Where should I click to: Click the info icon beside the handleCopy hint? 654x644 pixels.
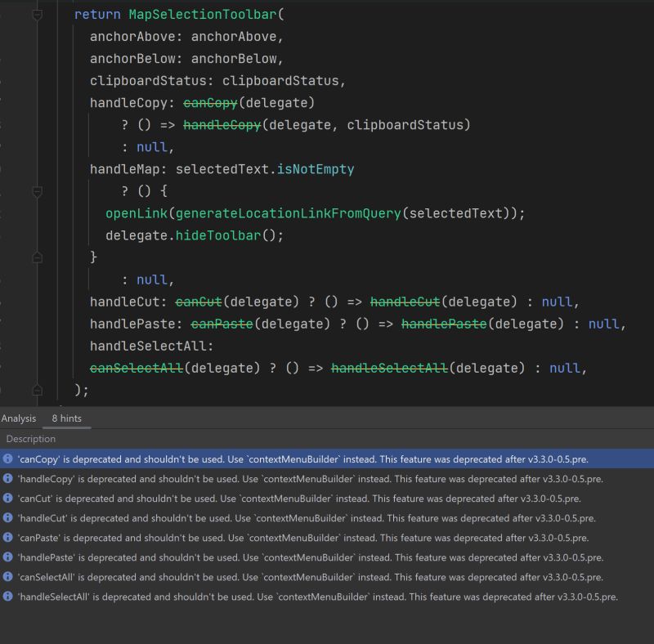point(8,479)
